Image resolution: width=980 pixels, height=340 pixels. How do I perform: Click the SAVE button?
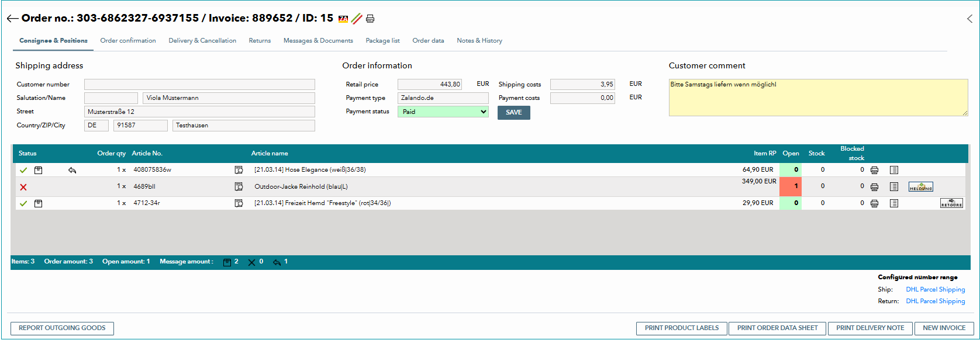coord(514,113)
